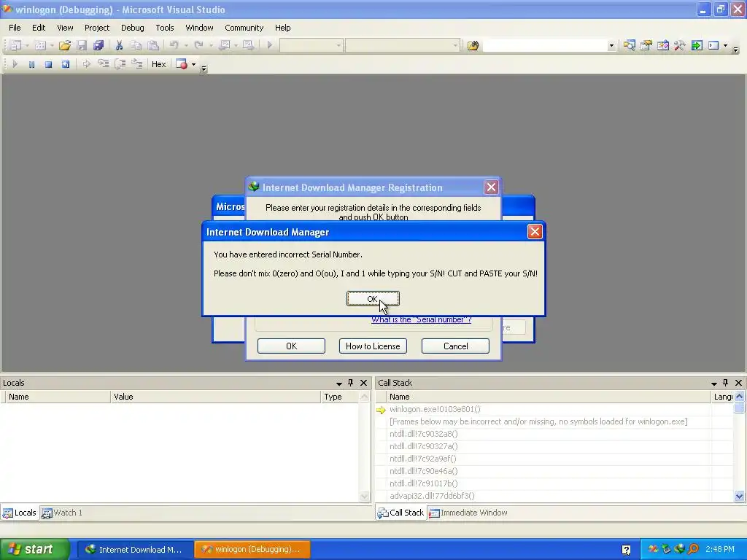Open debug toolbar options overflow arrow
This screenshot has height=560, width=747.
click(204, 69)
